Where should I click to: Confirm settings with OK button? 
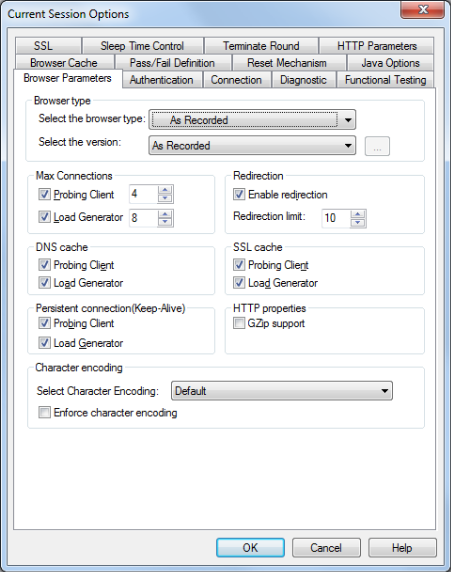[x=250, y=547]
